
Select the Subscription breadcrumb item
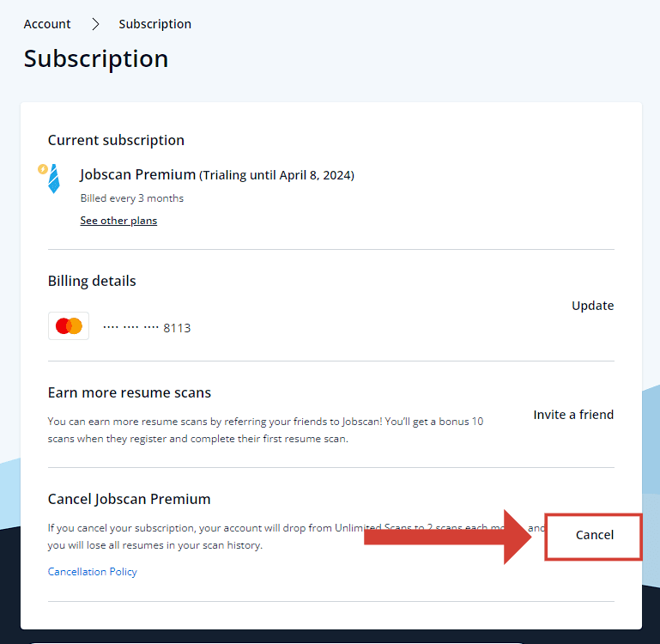[x=155, y=24]
